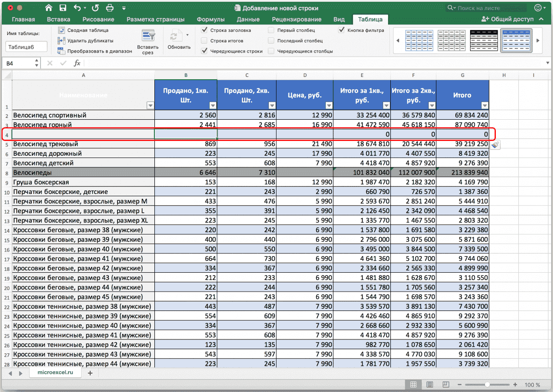Open the Цена, руб. filter dropdown

click(x=328, y=105)
